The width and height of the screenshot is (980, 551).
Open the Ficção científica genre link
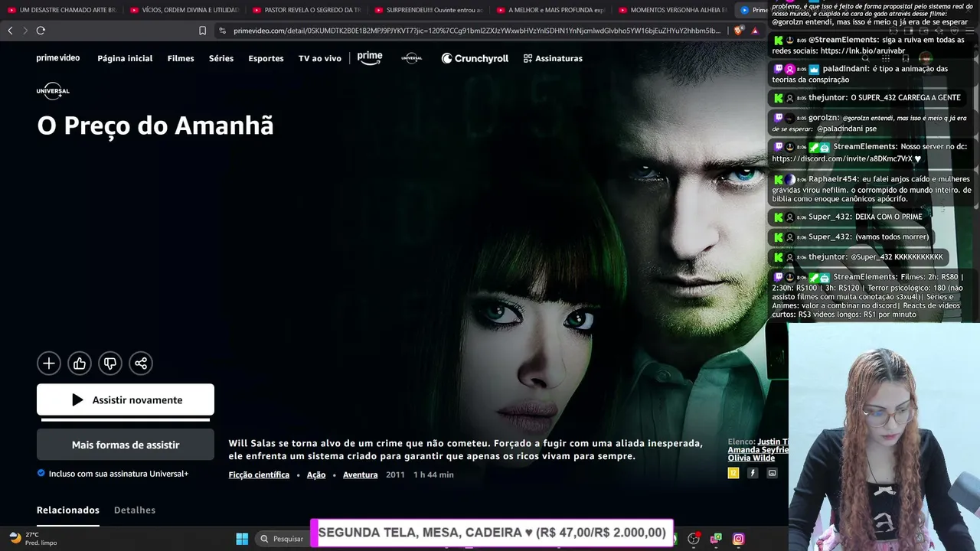click(x=259, y=474)
